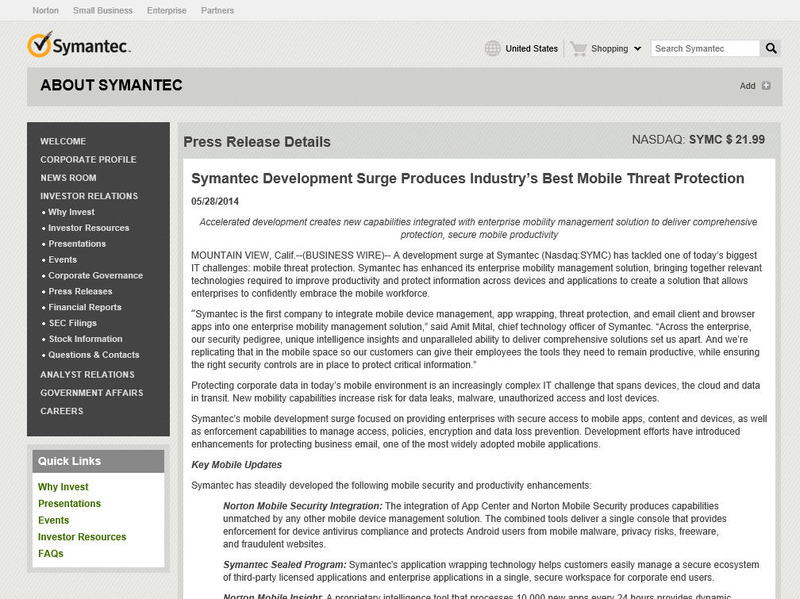The width and height of the screenshot is (800, 599).
Task: Click the Why Invest quick link
Action: 63,488
